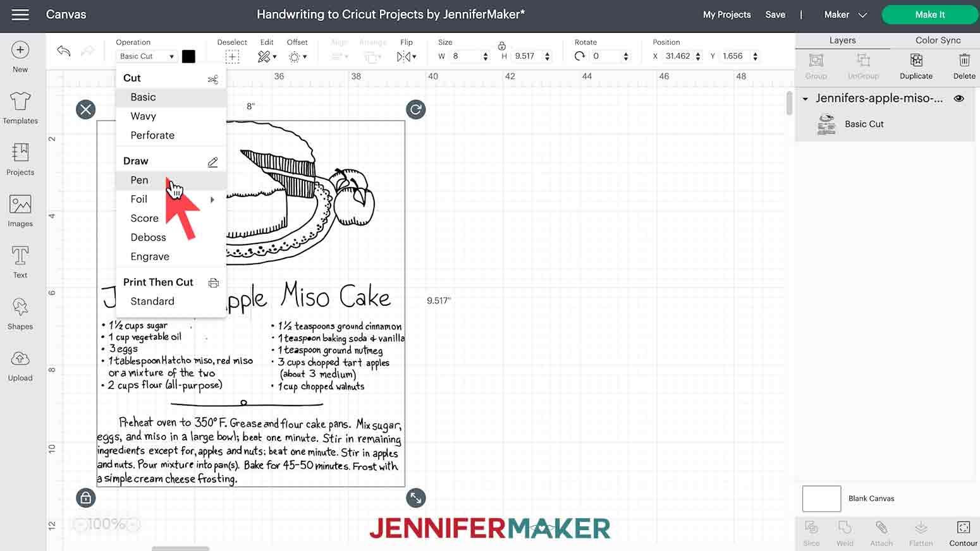Click the green Make It button
The width and height of the screenshot is (980, 551).
point(929,15)
